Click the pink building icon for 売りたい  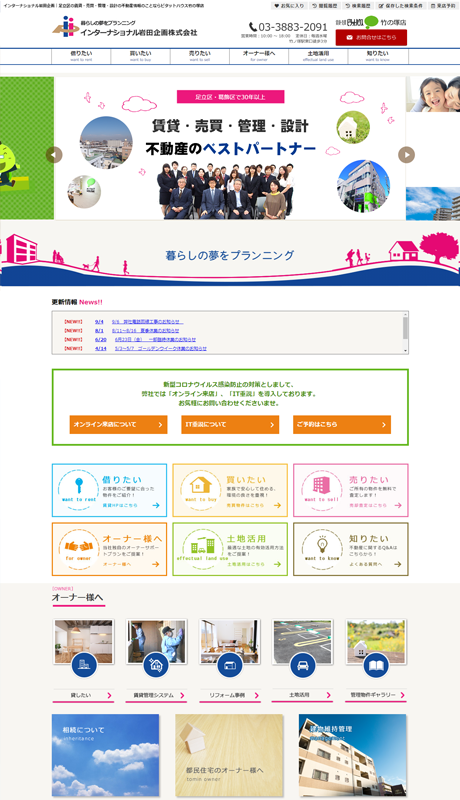(321, 484)
